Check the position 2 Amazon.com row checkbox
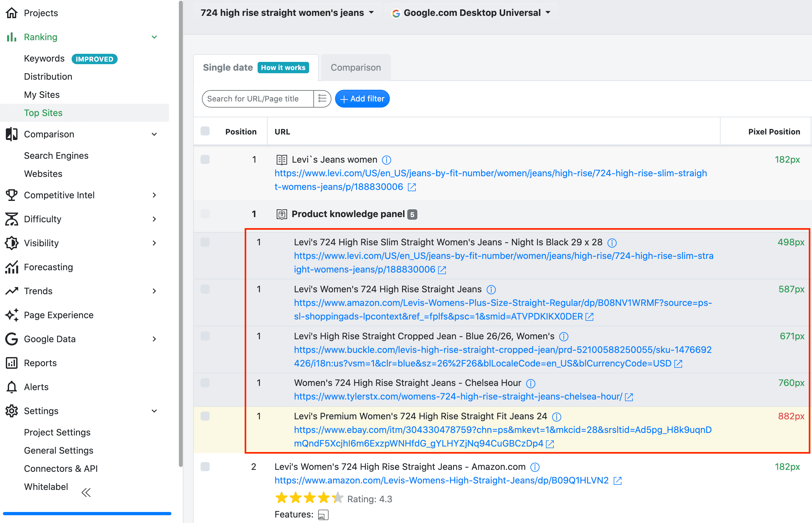The height and width of the screenshot is (523, 812). (205, 467)
